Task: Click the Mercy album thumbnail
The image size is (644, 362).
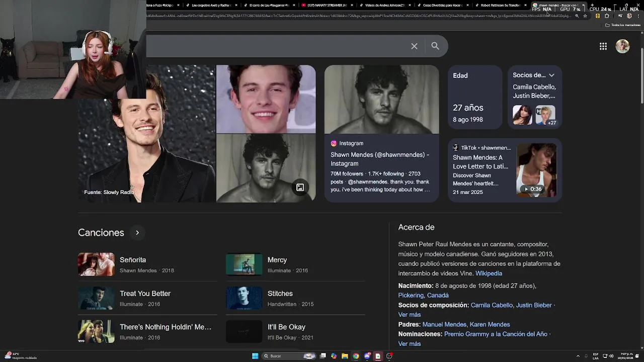Action: [244, 264]
